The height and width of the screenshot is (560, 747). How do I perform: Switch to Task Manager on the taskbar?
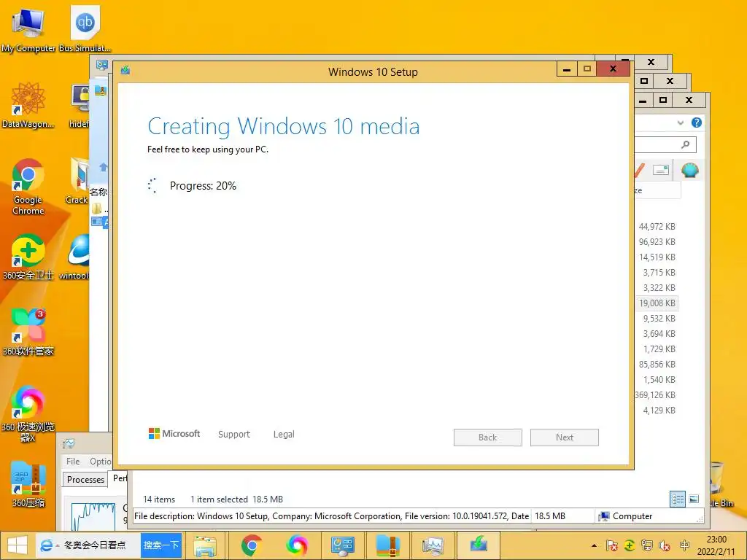coord(433,545)
